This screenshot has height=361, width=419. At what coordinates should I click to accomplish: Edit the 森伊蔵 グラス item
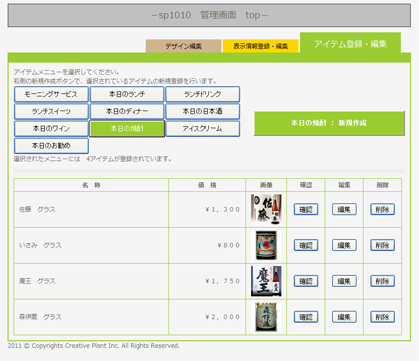(344, 317)
